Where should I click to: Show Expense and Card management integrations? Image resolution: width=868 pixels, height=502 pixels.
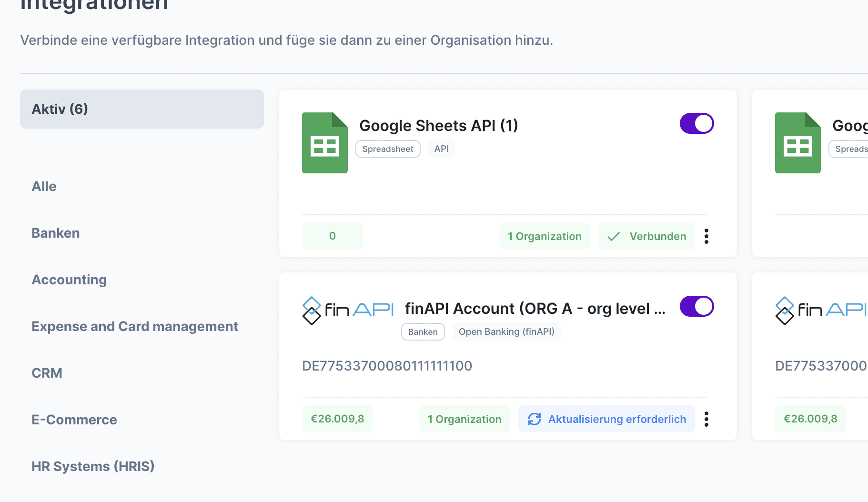(x=134, y=327)
